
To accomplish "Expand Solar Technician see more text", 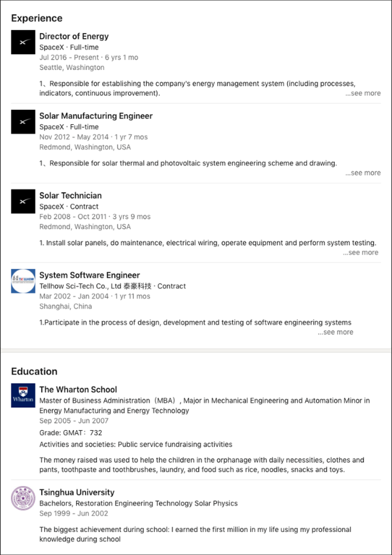I will click(361, 252).
